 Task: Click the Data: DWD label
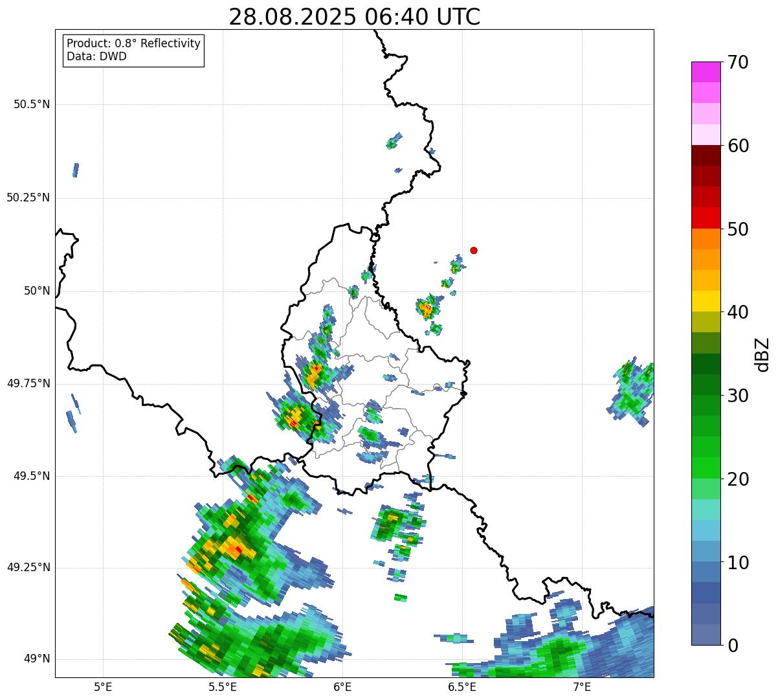(96, 56)
